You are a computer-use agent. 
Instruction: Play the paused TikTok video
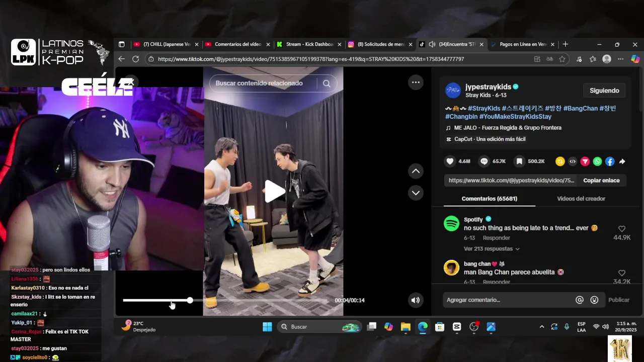[x=274, y=191]
